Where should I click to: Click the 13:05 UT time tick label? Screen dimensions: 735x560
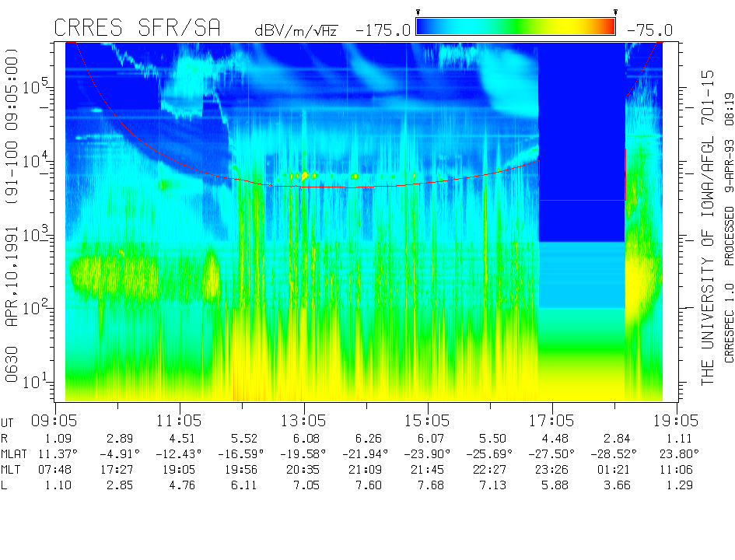coord(304,420)
